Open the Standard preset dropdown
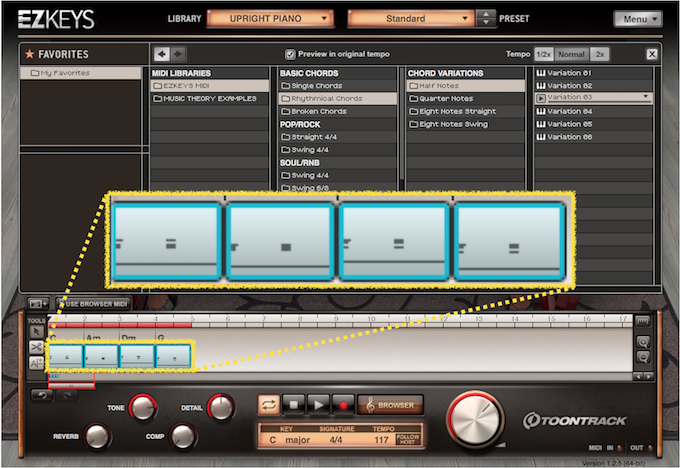 click(411, 19)
